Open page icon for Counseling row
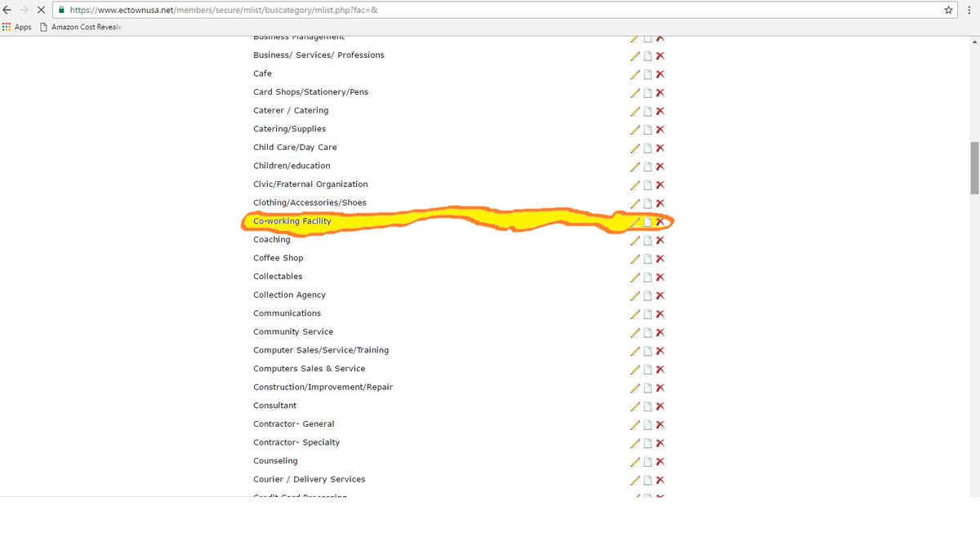980x541 pixels. point(648,462)
